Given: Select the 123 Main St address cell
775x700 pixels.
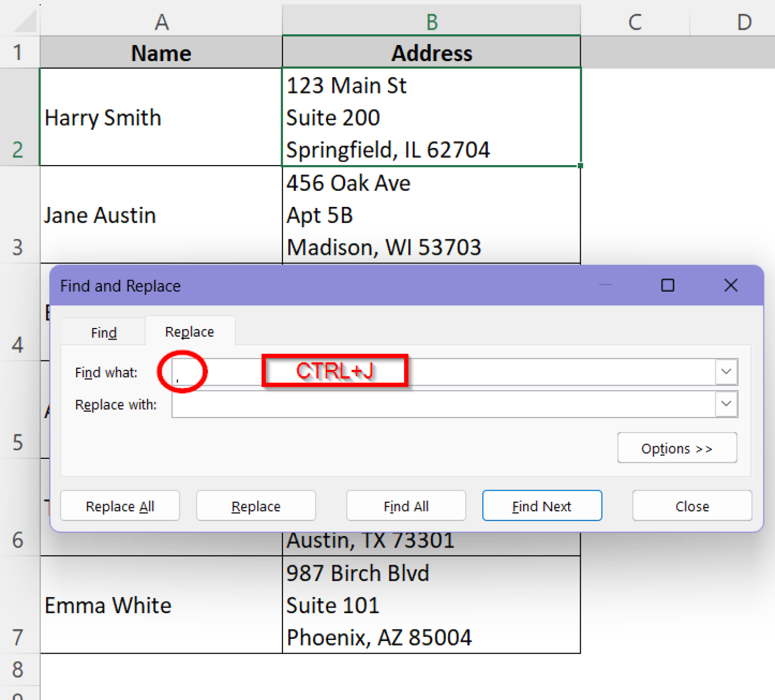Looking at the screenshot, I should (x=432, y=117).
